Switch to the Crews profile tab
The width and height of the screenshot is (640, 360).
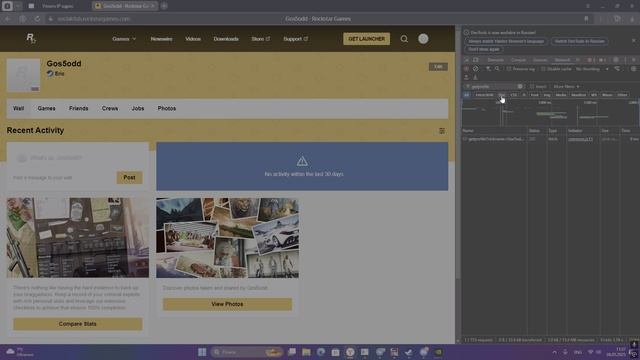[110, 109]
